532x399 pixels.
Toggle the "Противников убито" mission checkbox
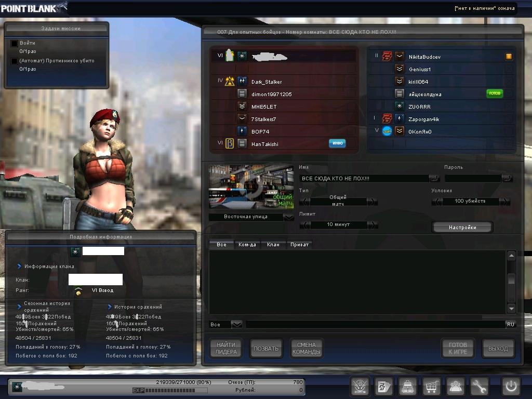pos(15,61)
